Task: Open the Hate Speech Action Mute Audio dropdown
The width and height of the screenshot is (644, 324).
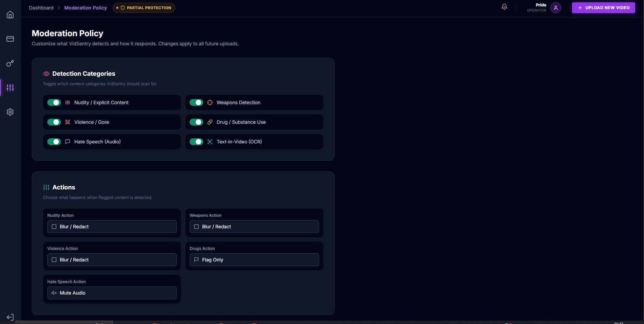Action: (112, 293)
